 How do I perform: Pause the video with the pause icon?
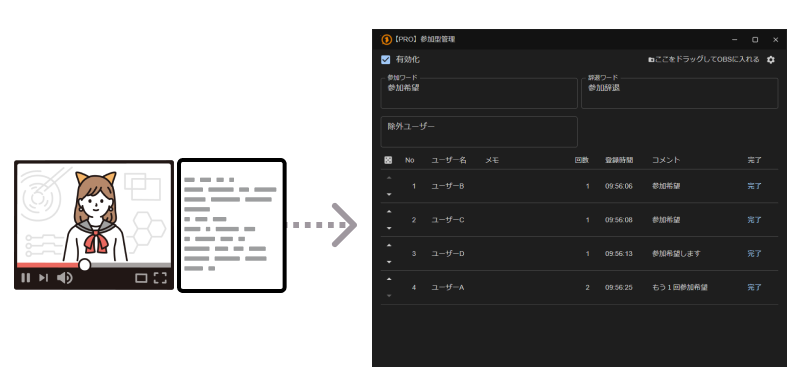tap(26, 278)
